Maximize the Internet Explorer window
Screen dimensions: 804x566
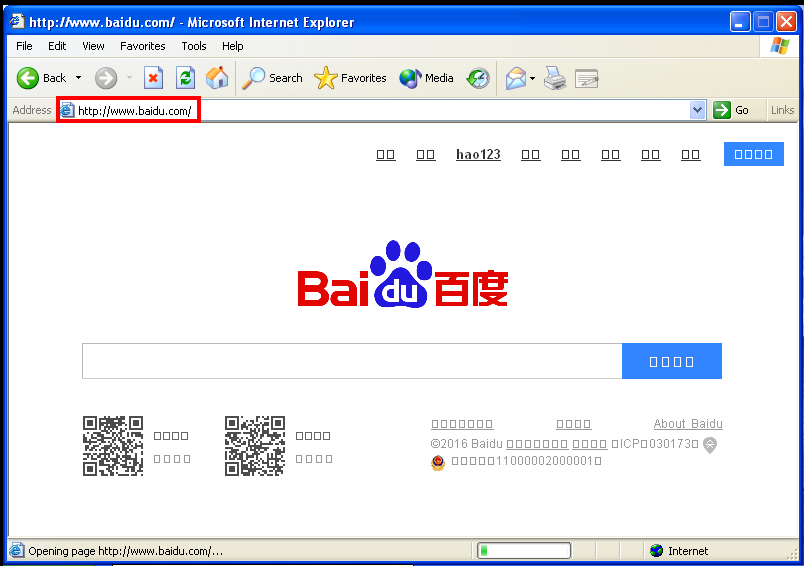point(763,22)
